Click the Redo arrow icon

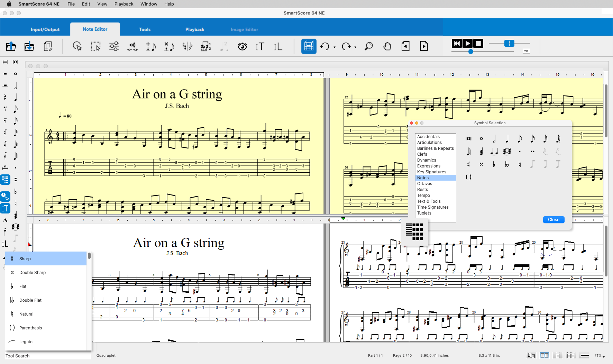pos(346,46)
